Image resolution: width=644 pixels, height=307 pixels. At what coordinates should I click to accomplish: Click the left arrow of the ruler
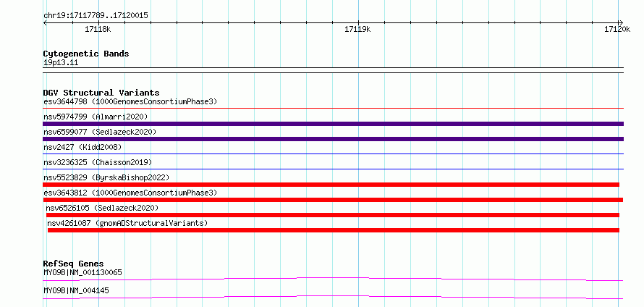tap(45, 23)
